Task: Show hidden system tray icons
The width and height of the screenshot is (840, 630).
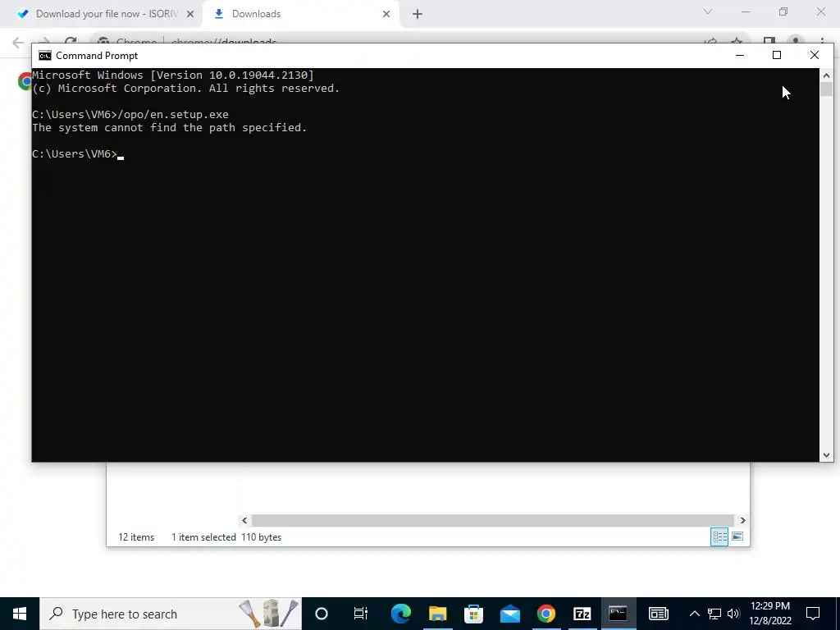Action: [694, 614]
